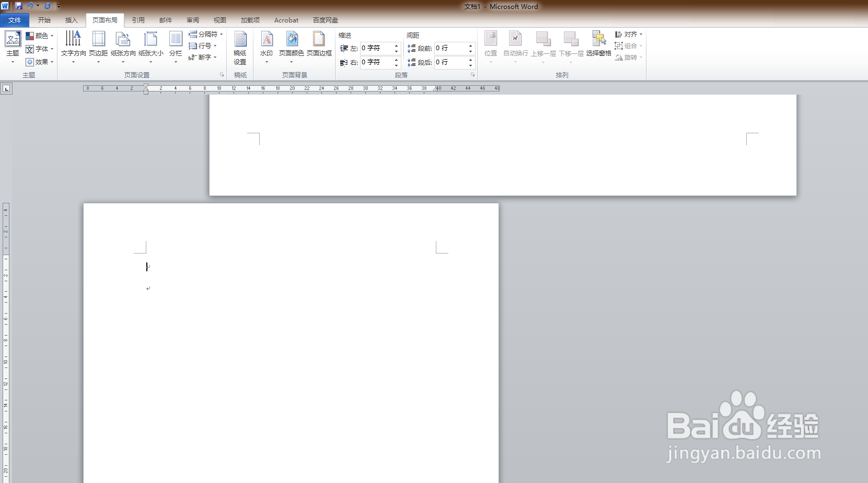Image resolution: width=868 pixels, height=483 pixels.
Task: Click the Redo (repeat) icon
Action: [47, 6]
